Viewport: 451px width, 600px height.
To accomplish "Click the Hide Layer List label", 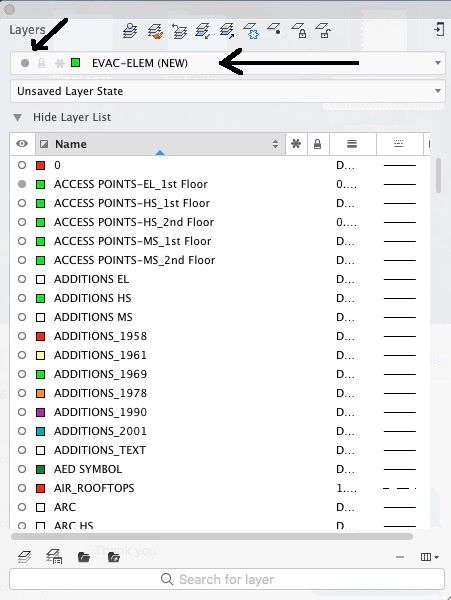I will click(x=72, y=117).
